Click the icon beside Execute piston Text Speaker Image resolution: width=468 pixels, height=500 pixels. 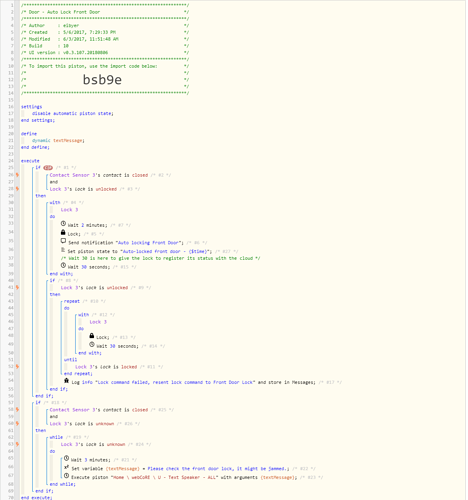coord(66,476)
